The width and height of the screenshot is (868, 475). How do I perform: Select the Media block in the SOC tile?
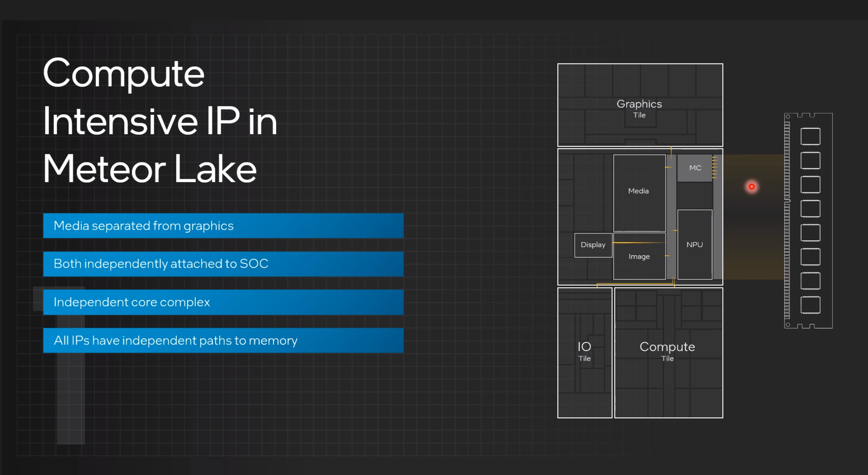pos(639,193)
